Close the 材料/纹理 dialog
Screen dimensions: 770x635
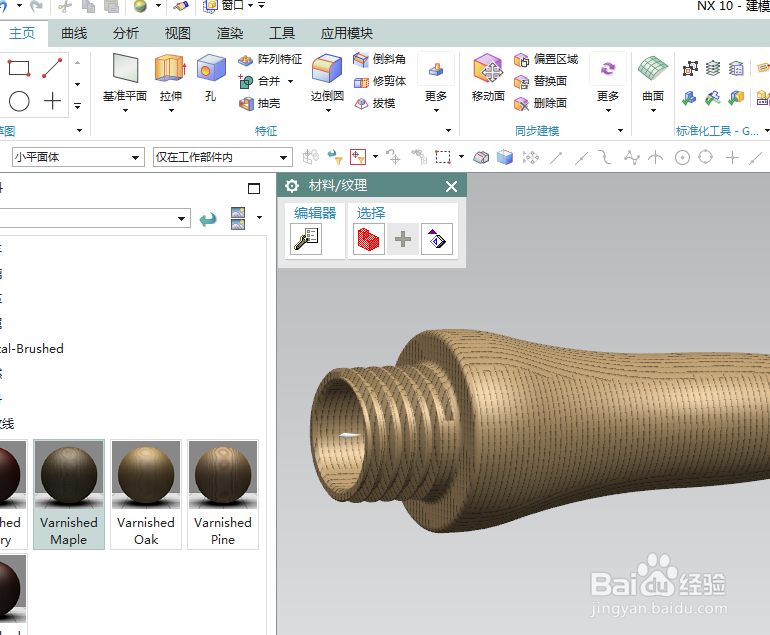451,186
